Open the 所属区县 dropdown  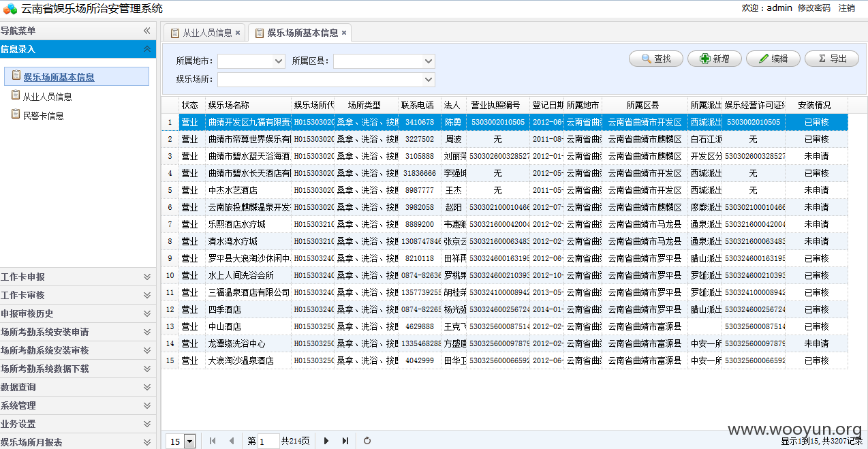pos(429,61)
